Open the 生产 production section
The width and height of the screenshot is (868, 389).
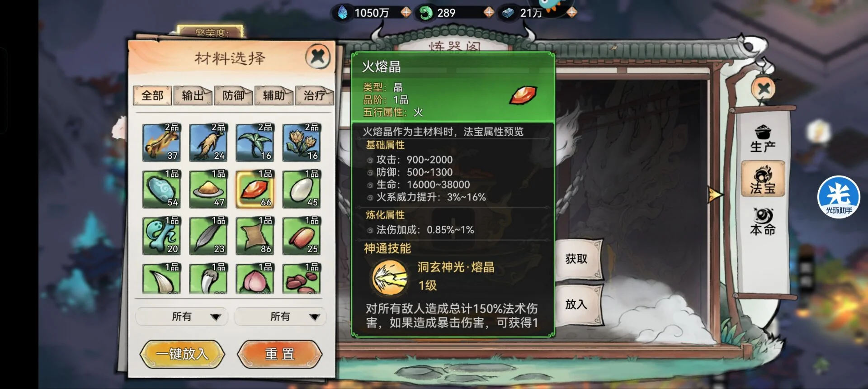click(x=763, y=138)
